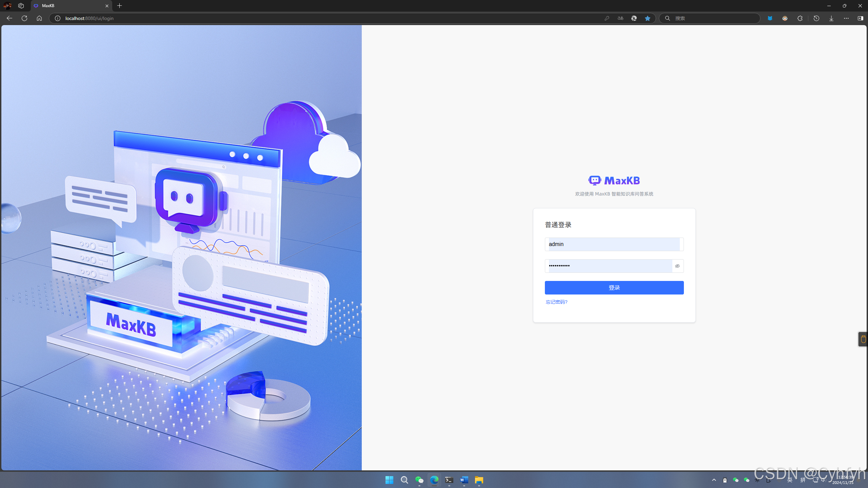Go back with browser back arrow
The image size is (868, 488).
tap(9, 18)
